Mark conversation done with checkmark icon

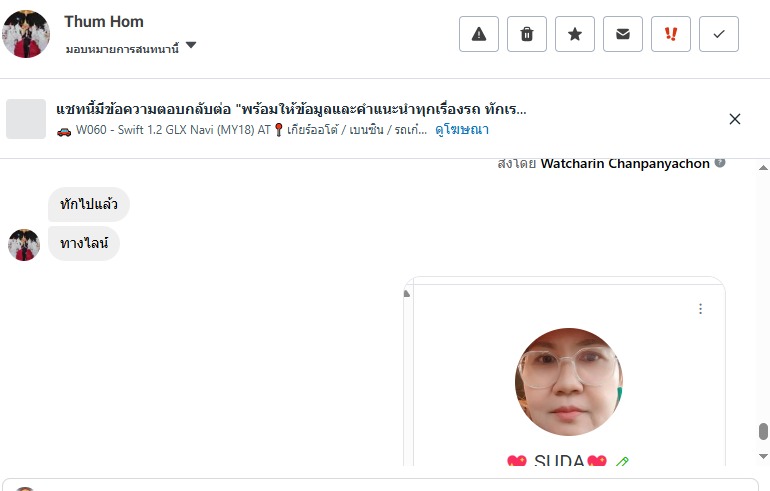click(x=719, y=34)
